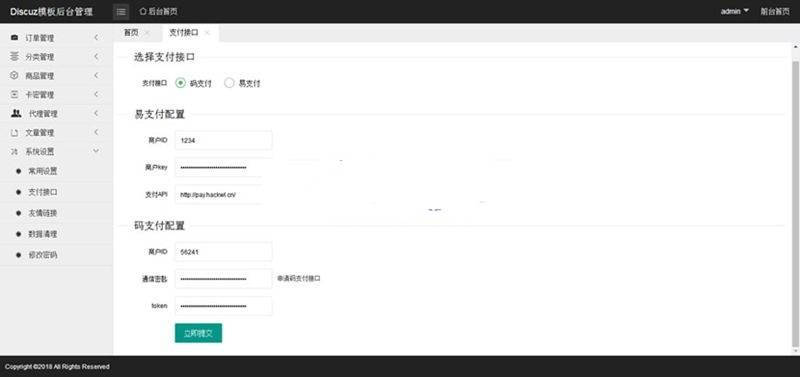Open 支付接口 in the sidebar submenu

click(43, 192)
